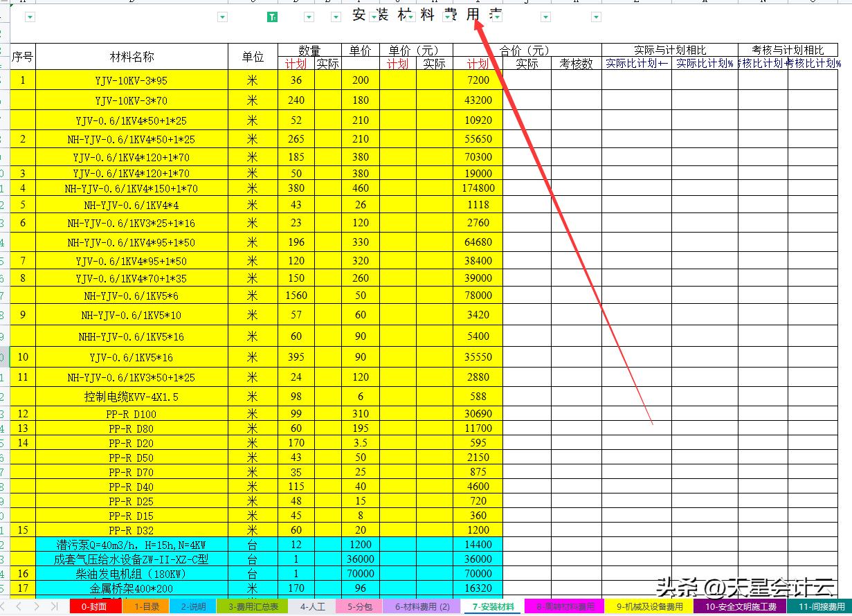
Task: Switch to the 0-封面 sheet tab
Action: tap(94, 606)
